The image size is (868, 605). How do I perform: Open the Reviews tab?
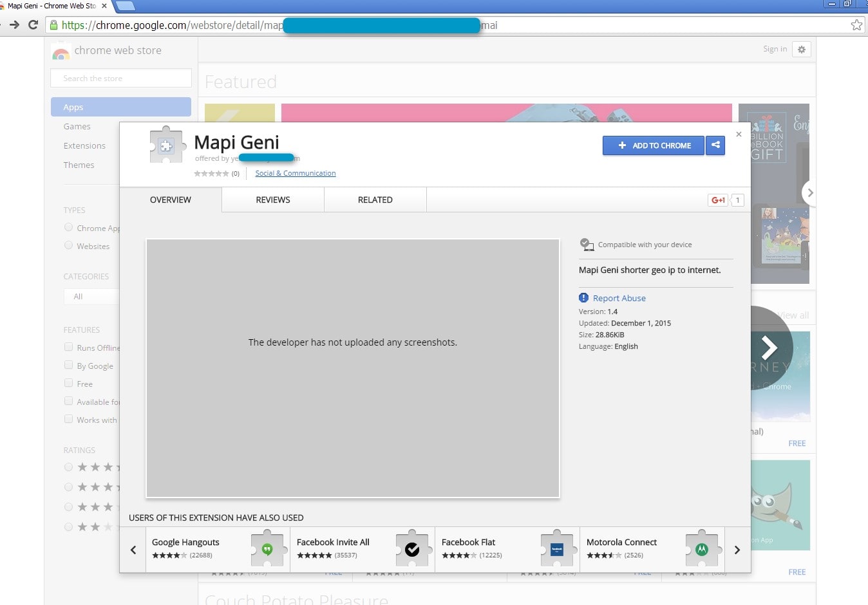tap(273, 200)
